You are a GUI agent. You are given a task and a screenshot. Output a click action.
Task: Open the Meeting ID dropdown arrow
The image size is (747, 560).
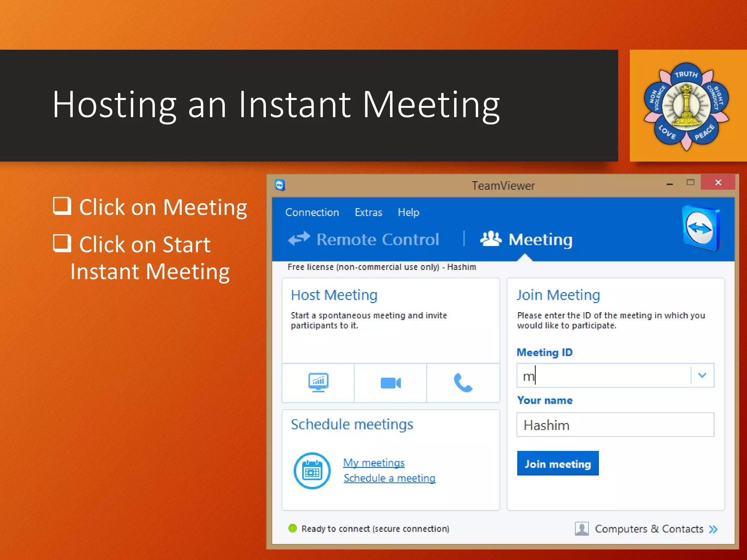coord(702,375)
